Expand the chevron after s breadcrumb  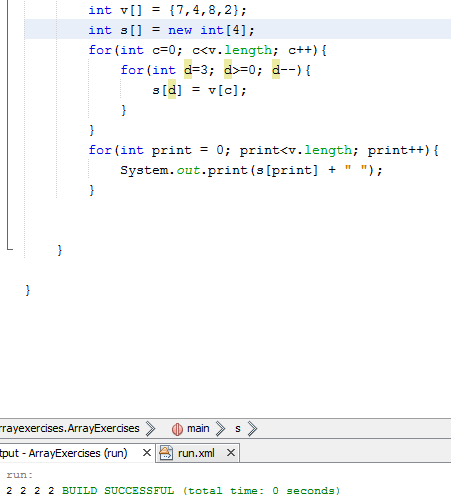coord(252,429)
